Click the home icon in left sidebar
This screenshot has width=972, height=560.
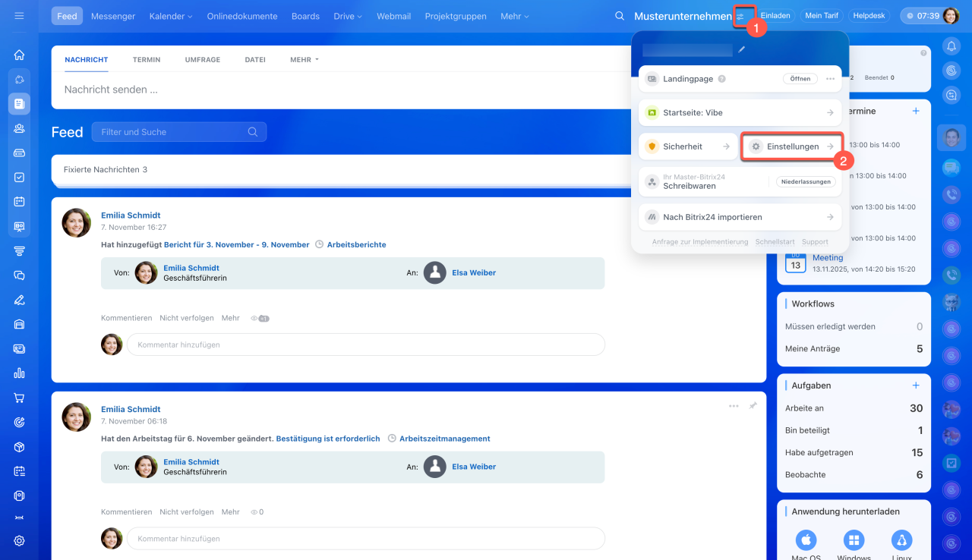(x=19, y=55)
